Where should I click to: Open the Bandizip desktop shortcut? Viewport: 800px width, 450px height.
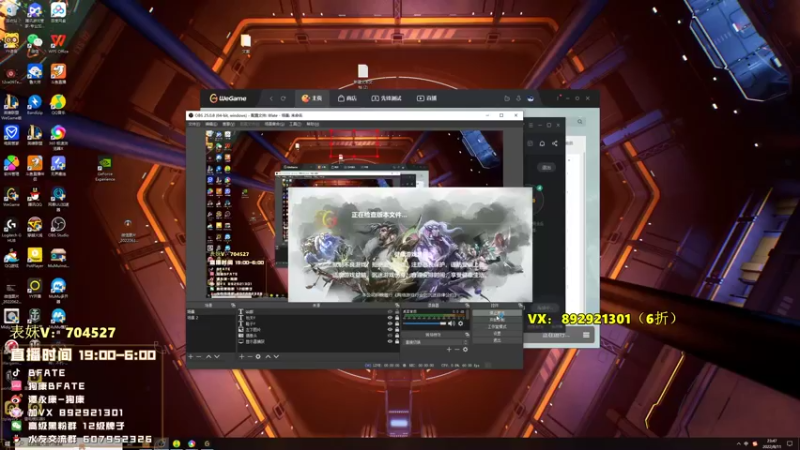(34, 105)
